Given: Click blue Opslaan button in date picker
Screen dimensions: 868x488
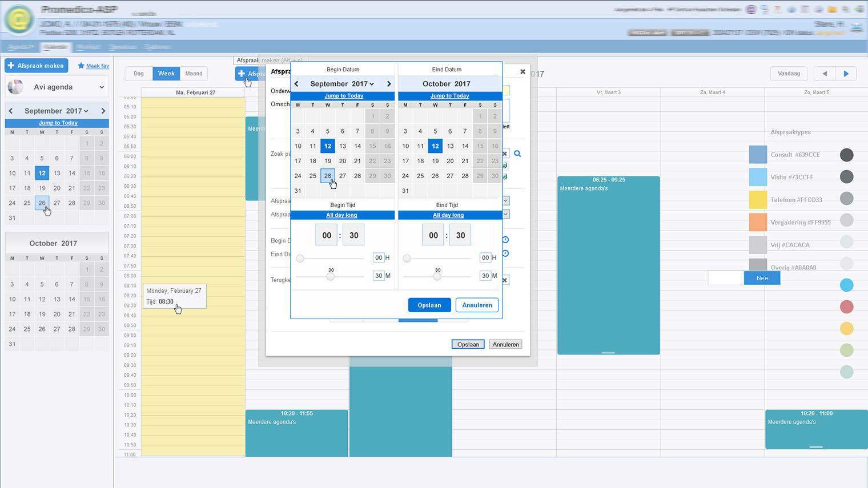Looking at the screenshot, I should click(x=429, y=305).
